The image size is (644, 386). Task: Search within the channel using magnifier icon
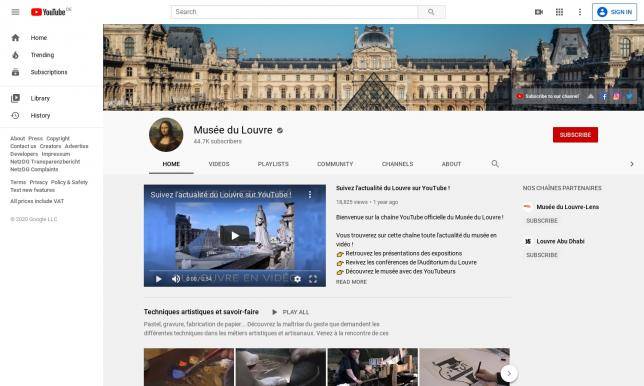[x=495, y=164]
